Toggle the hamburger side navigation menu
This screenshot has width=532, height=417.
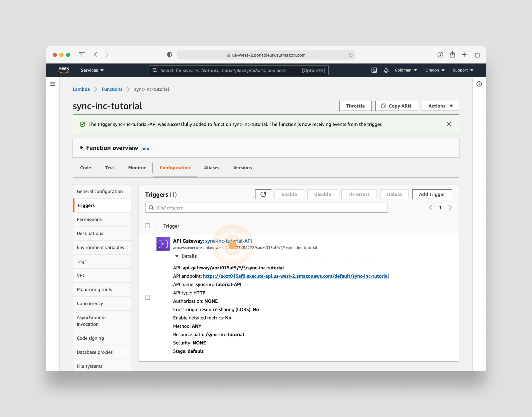(x=53, y=84)
